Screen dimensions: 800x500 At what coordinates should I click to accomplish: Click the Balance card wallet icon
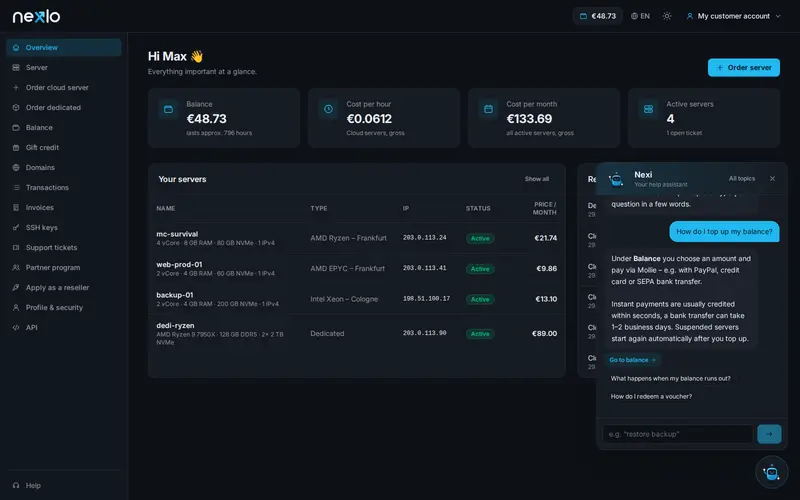pos(168,109)
